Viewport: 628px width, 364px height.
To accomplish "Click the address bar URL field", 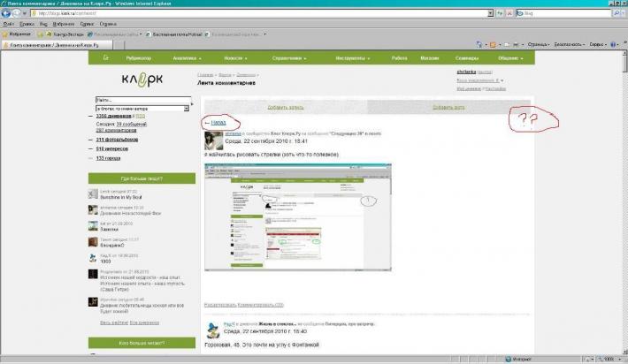I will click(x=259, y=13).
